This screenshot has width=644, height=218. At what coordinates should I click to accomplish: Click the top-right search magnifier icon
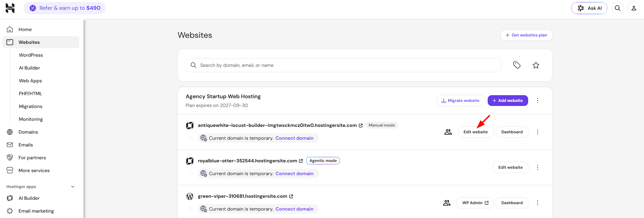(x=618, y=8)
